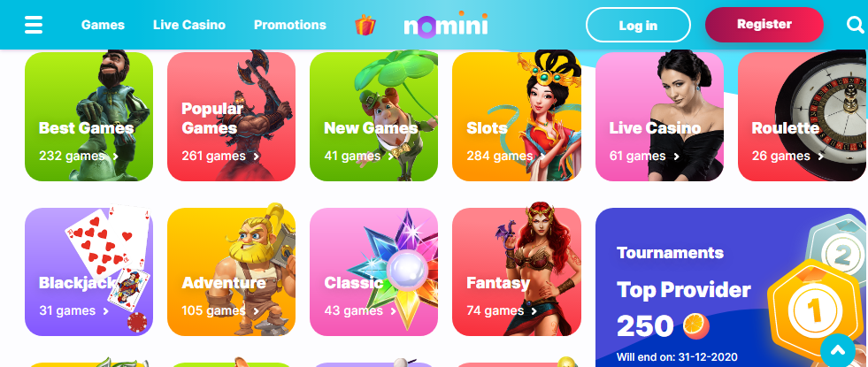Open the Top Provider tournament card
The image size is (868, 367).
click(x=731, y=287)
